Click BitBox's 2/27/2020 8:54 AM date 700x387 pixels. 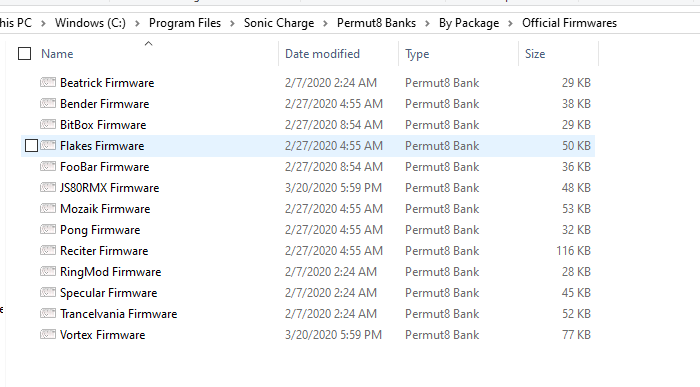point(334,125)
